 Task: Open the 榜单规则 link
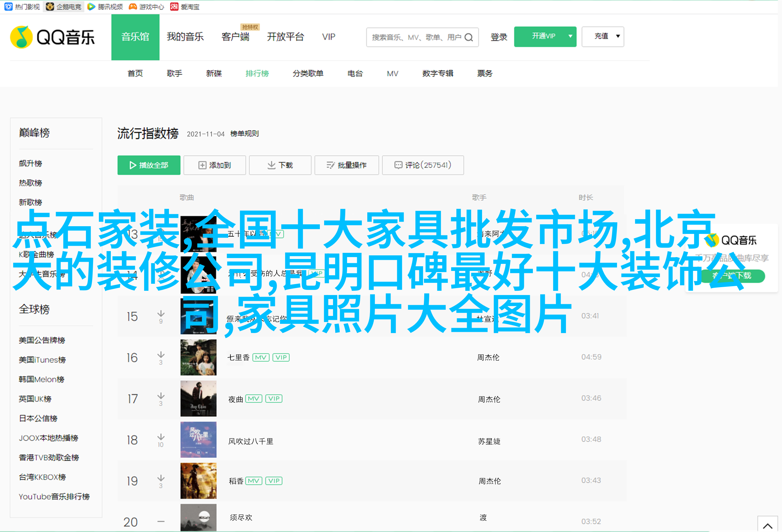[x=244, y=133]
